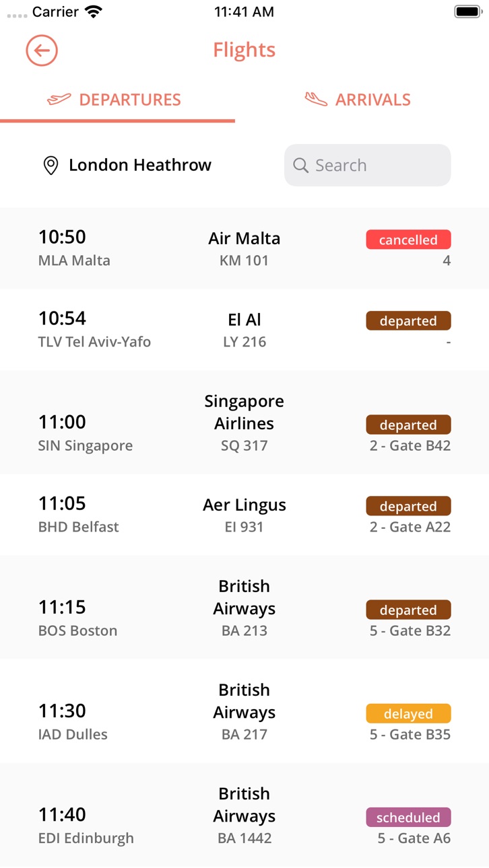The height and width of the screenshot is (868, 489).
Task: Open the El Al LY 216 flight
Action: pyautogui.click(x=244, y=330)
